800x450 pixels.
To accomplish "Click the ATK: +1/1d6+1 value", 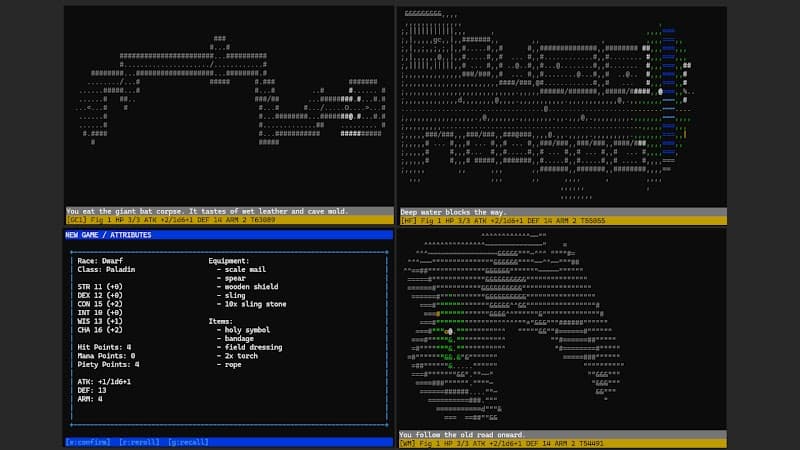I will 104,382.
